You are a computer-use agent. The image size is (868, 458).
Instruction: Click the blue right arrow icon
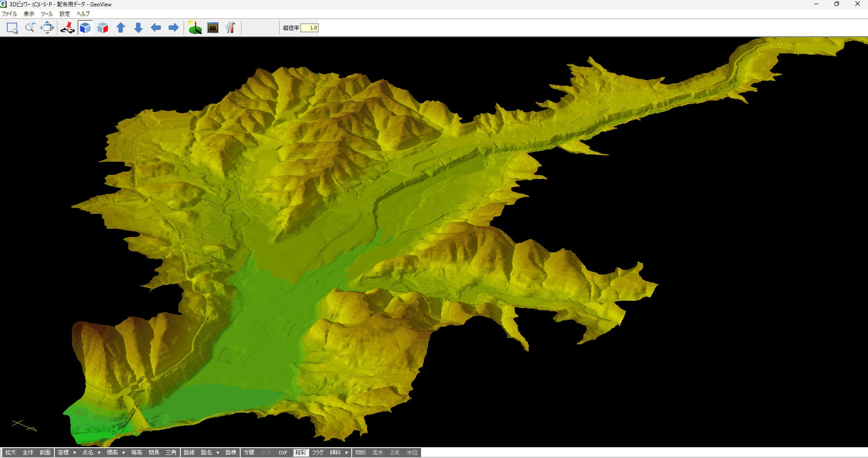pos(174,28)
